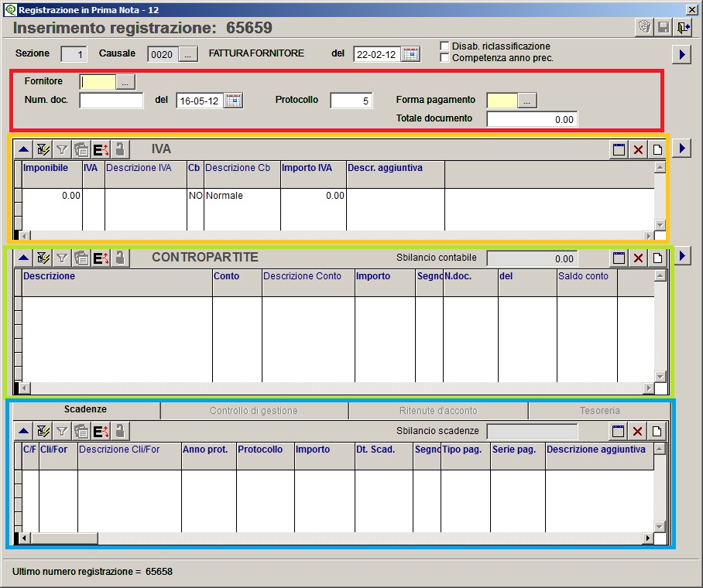
Task: Click the Causale code field showing 0020
Action: tap(163, 54)
